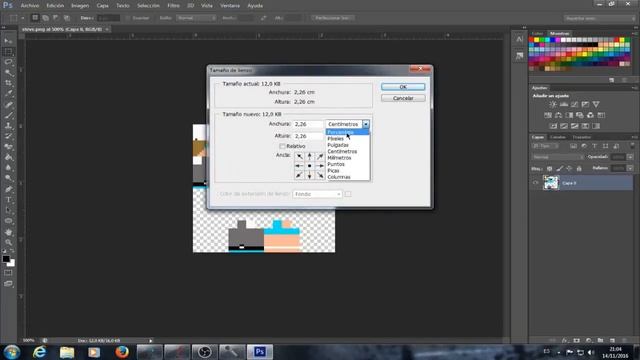Pick the yellow swatch in Muestras top row
This screenshot has height=360, width=640.
coord(536,40)
